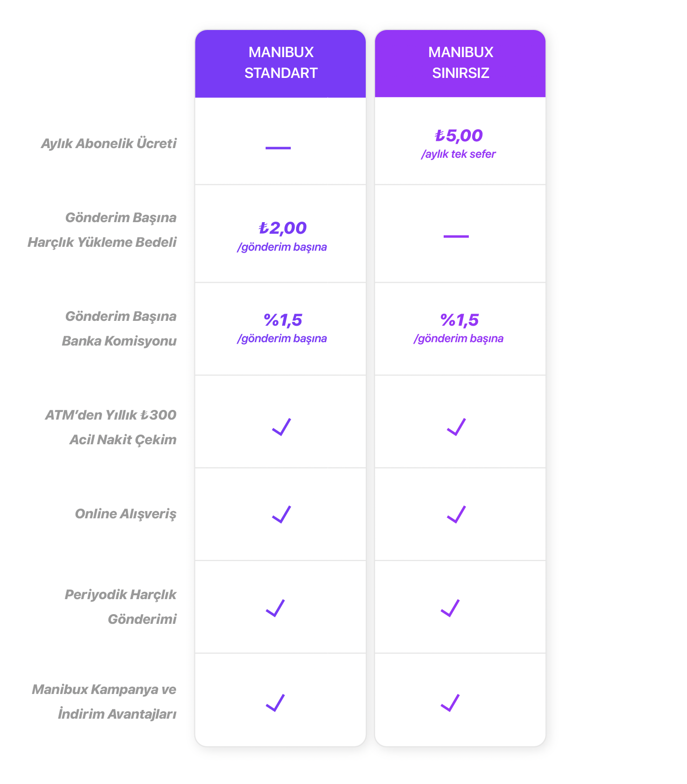Image resolution: width=687 pixels, height=784 pixels.
Task: Select the ₺5,00 monthly subscription price
Action: [459, 136]
